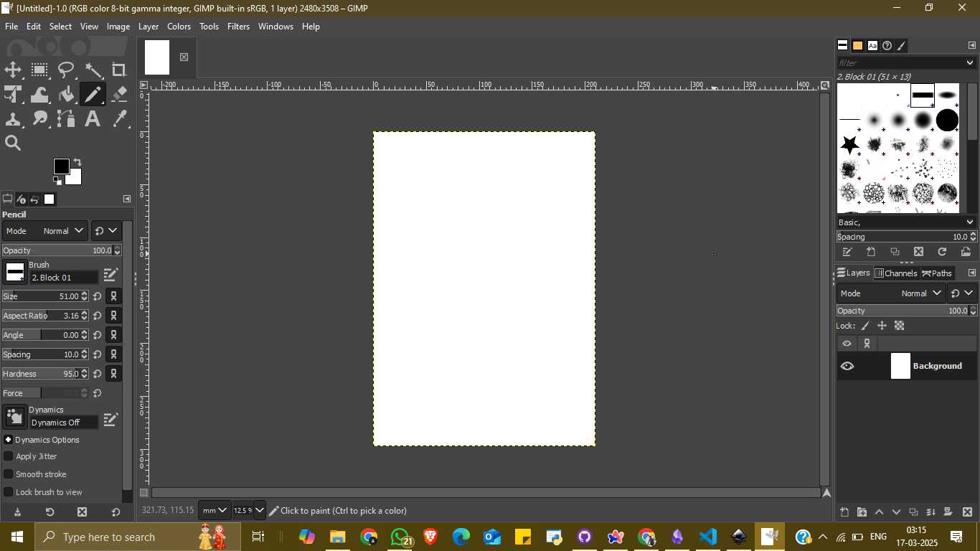Switch to the Patterns tab in right dock
The height and width of the screenshot is (551, 980).
pos(857,45)
